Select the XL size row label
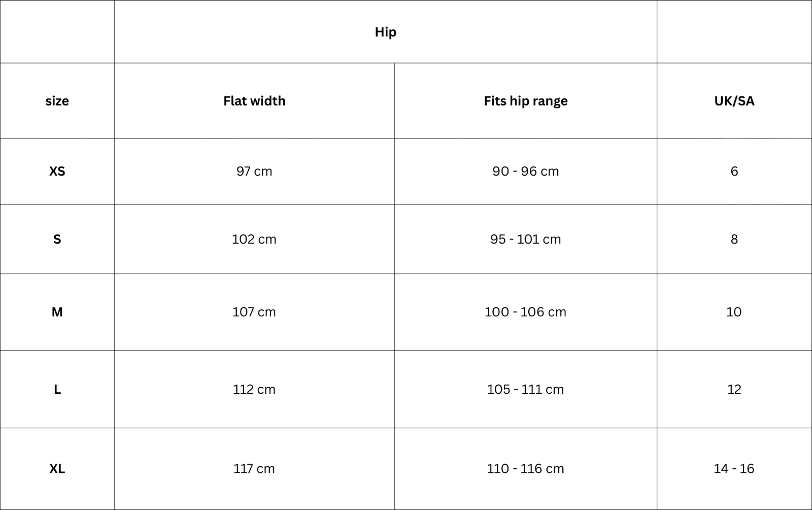The height and width of the screenshot is (510, 812). point(57,469)
